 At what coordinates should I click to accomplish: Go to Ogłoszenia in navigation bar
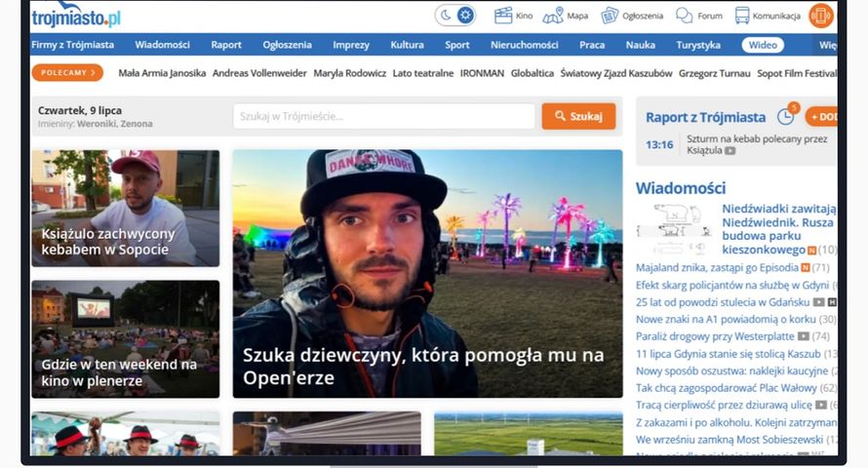click(288, 45)
